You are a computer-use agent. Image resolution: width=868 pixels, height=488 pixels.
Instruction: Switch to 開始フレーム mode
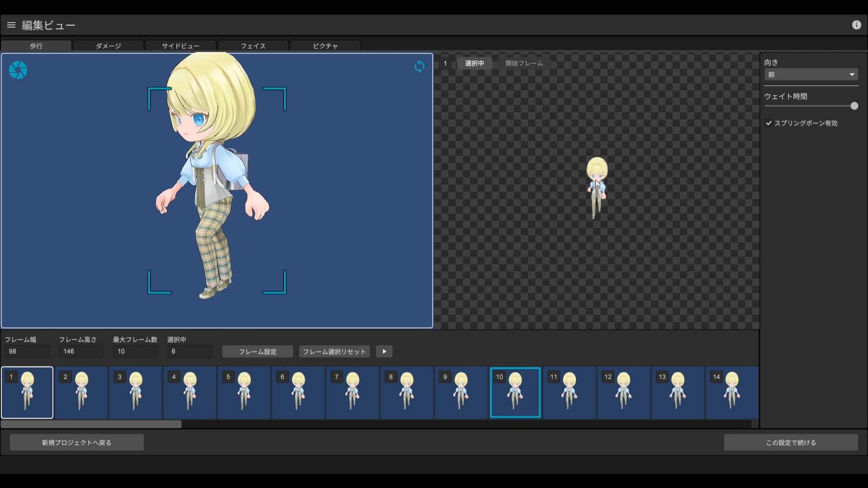(524, 63)
